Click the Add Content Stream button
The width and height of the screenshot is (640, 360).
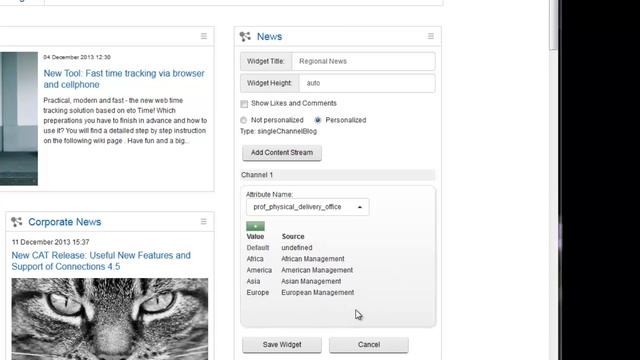282,153
